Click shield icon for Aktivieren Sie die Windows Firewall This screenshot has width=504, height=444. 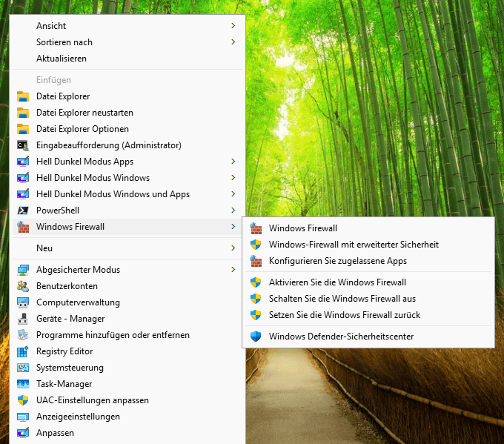point(256,282)
